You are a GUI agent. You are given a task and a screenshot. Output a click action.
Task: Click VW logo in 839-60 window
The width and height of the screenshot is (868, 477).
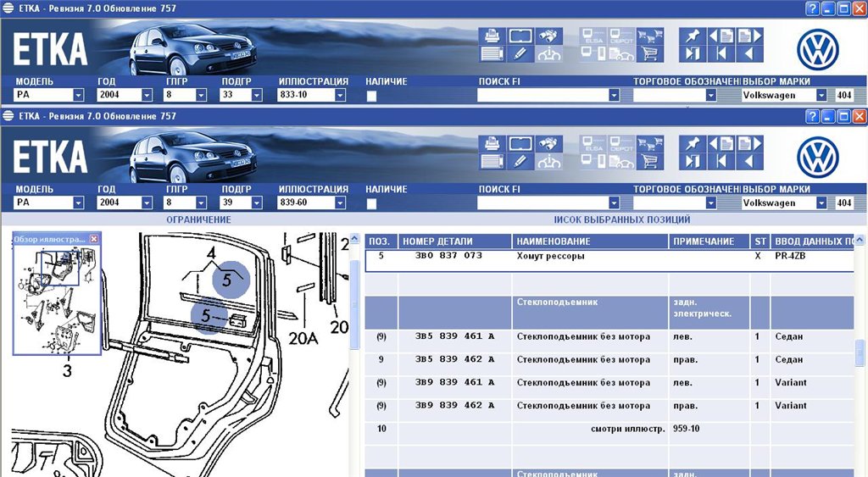818,158
